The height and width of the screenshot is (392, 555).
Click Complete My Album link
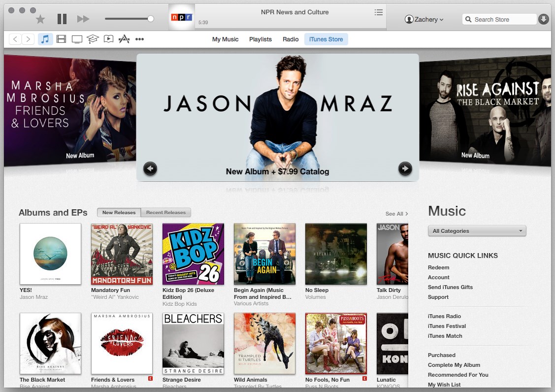pos(454,365)
